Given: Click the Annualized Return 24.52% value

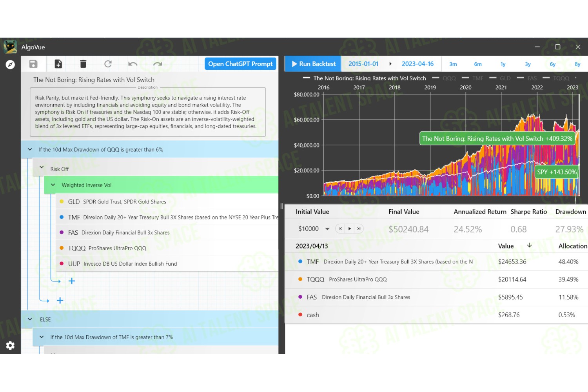Looking at the screenshot, I should point(468,229).
